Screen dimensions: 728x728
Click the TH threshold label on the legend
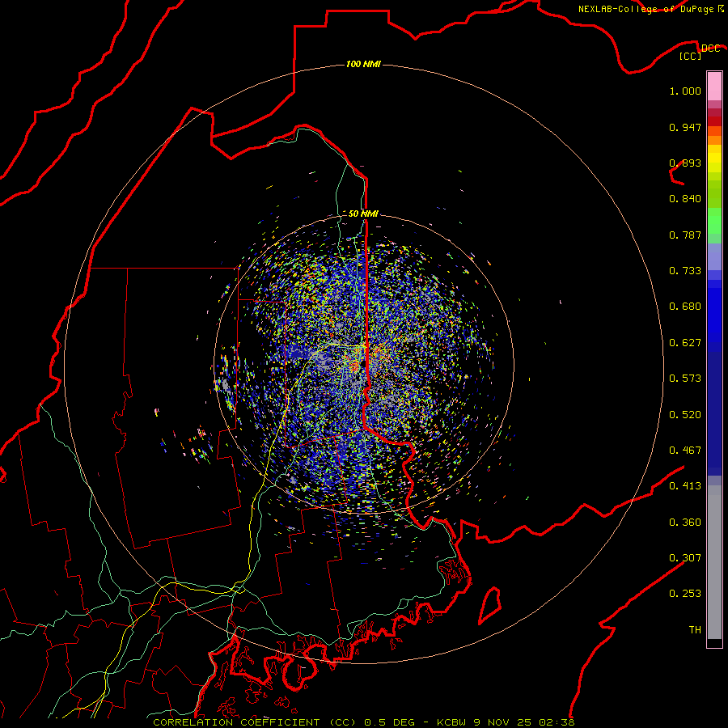point(695,630)
